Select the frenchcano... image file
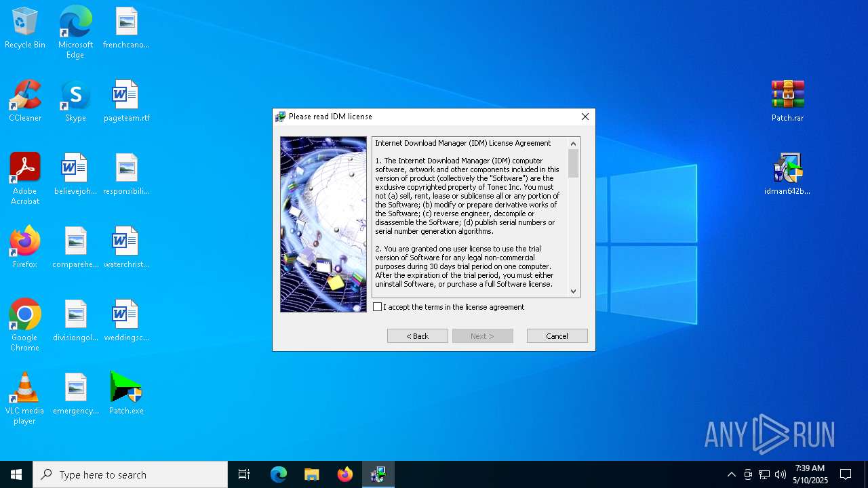The height and width of the screenshot is (488, 868). pyautogui.click(x=126, y=28)
